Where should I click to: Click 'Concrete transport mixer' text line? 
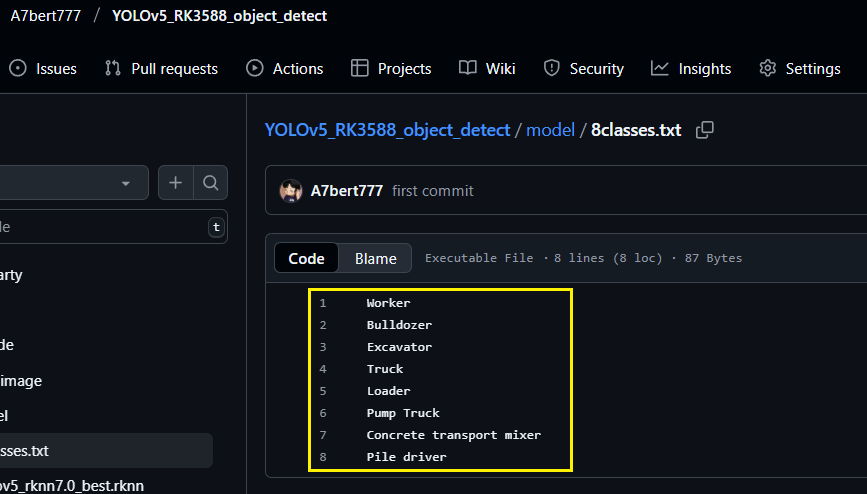coord(453,435)
